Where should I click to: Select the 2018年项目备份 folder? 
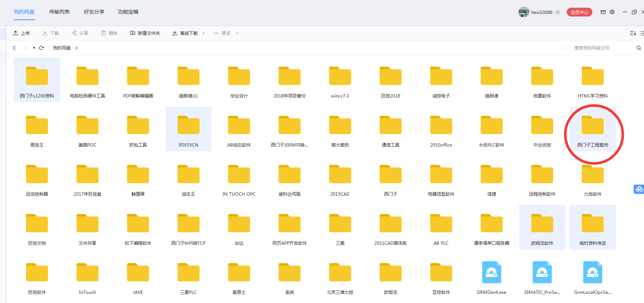pyautogui.click(x=290, y=80)
